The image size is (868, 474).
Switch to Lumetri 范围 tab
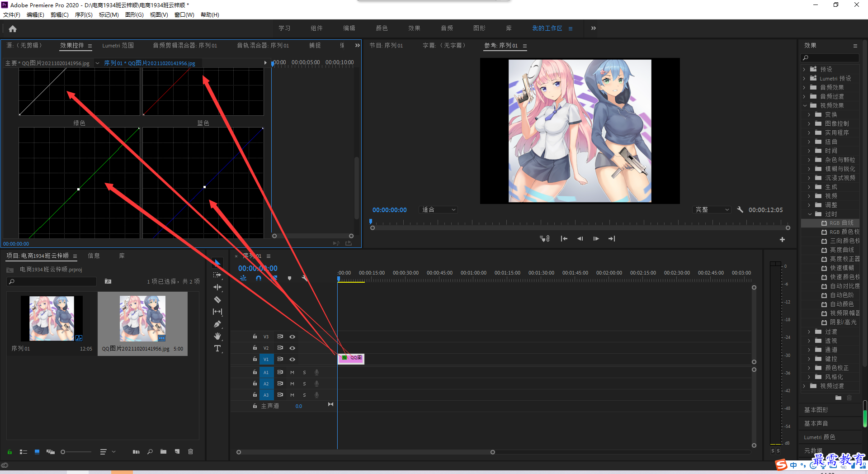point(118,45)
